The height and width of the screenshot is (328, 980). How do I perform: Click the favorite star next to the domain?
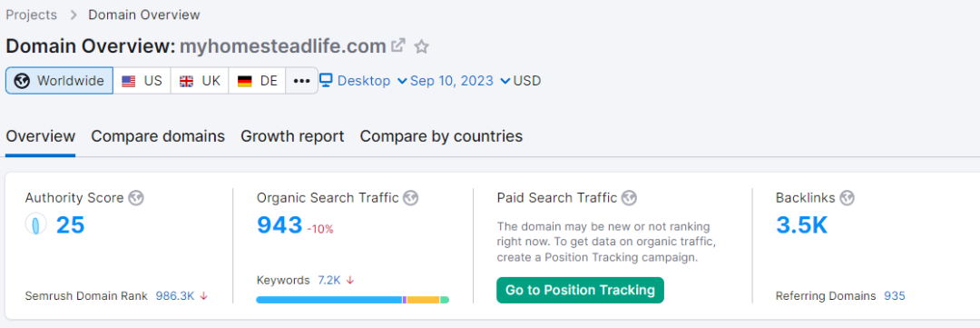tap(422, 46)
